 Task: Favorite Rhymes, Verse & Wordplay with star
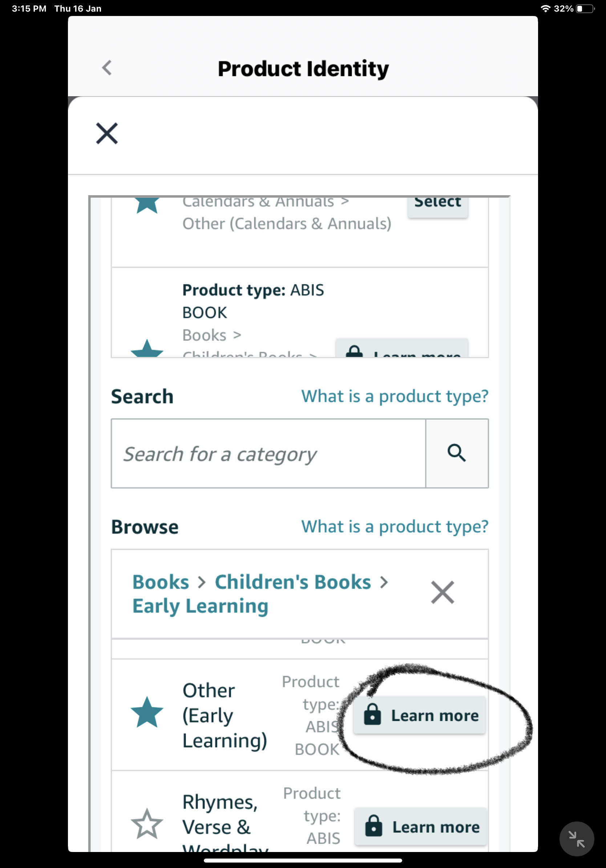[x=147, y=824]
